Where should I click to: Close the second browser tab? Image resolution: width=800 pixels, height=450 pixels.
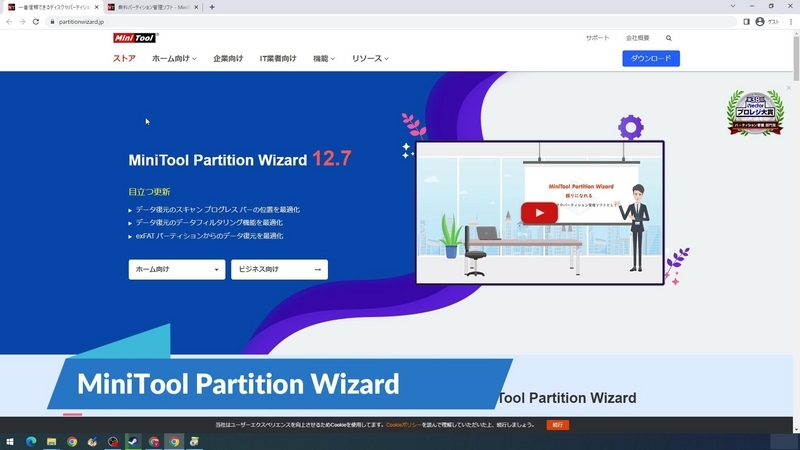tap(196, 7)
